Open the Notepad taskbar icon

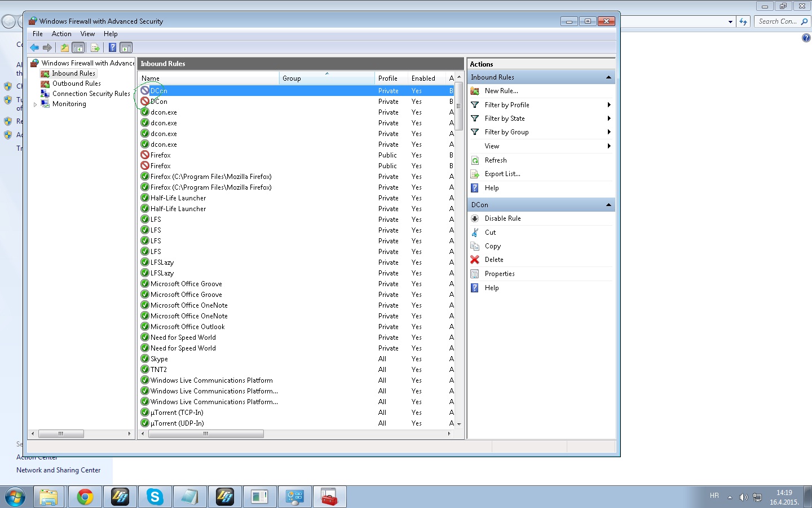coord(189,497)
